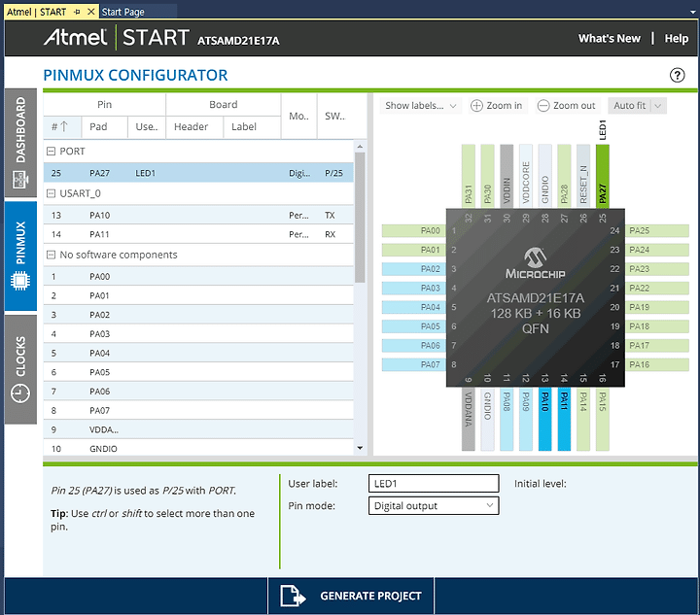Viewport: 700px width, 615px height.
Task: Pin the Atmel START tab
Action: (x=77, y=12)
